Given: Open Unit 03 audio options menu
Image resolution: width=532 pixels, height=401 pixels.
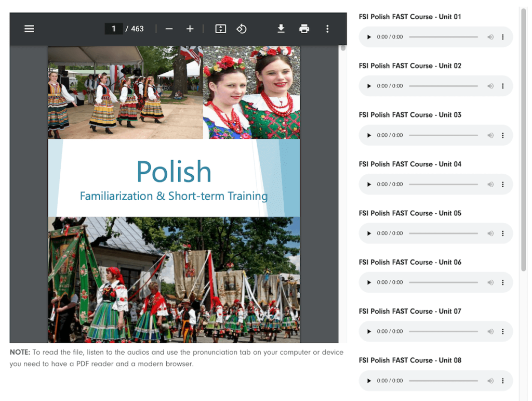Looking at the screenshot, I should tap(503, 135).
